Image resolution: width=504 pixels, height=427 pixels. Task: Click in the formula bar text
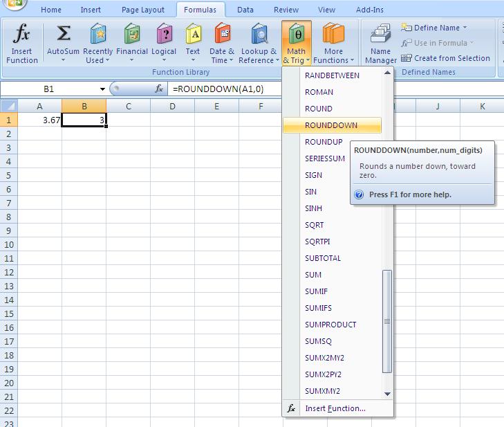218,89
